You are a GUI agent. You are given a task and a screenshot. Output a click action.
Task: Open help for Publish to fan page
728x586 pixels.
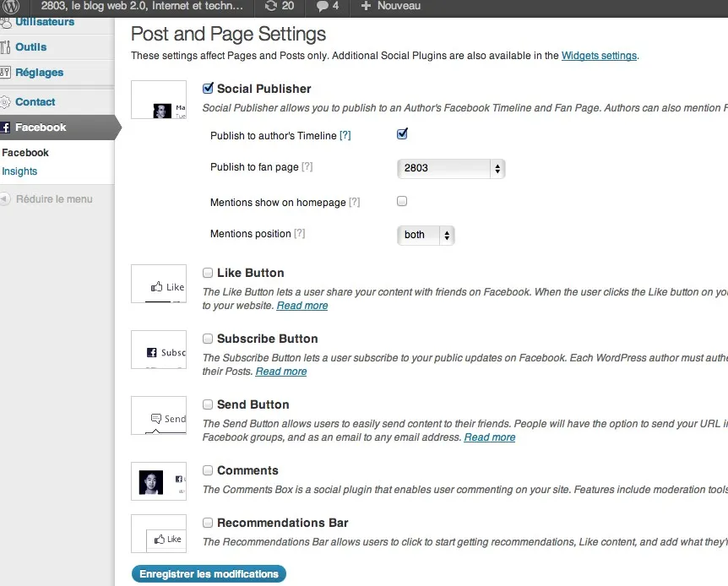pos(307,166)
